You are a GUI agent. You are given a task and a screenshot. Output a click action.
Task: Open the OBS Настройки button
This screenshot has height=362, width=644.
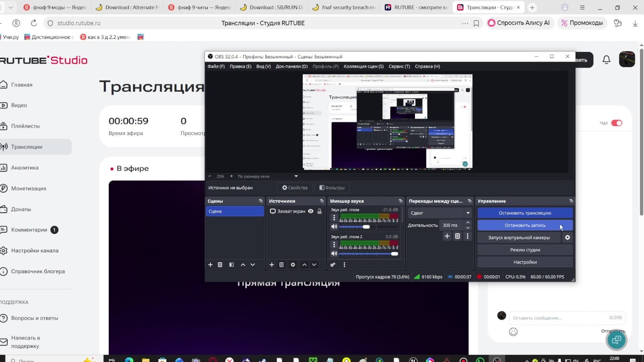[x=525, y=262]
